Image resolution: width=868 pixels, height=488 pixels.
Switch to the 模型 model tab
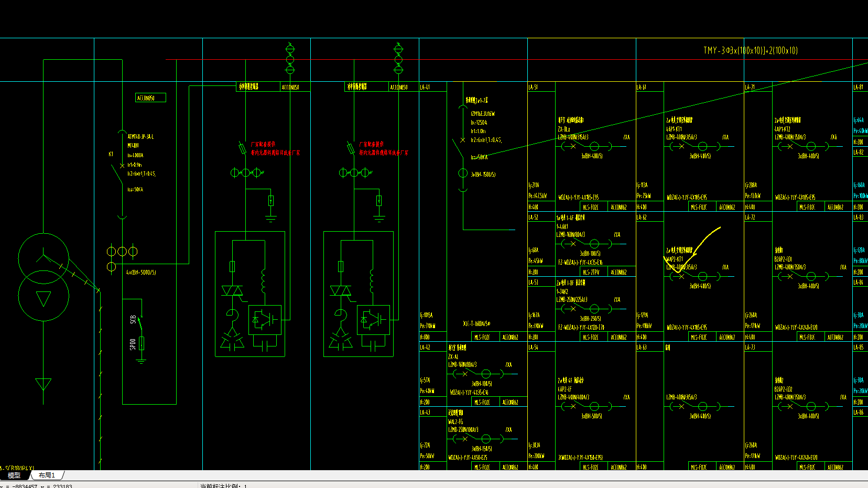14,475
